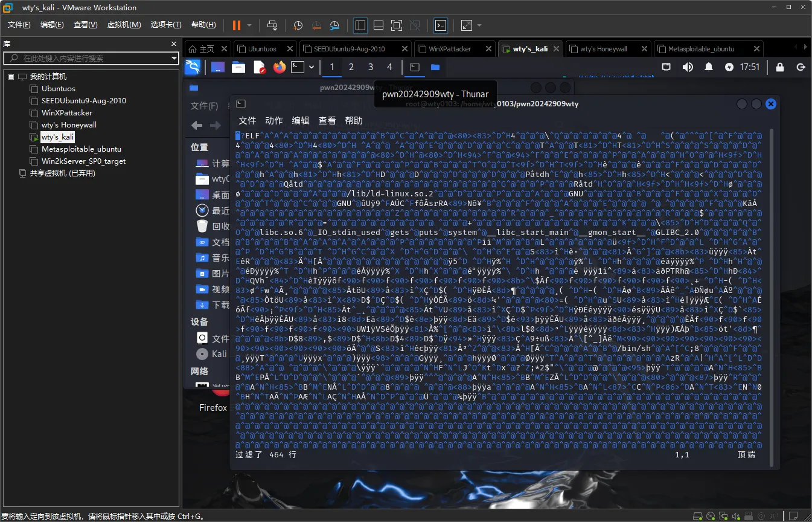Open the terminal 帮助 menu
The width and height of the screenshot is (812, 522).
[354, 121]
